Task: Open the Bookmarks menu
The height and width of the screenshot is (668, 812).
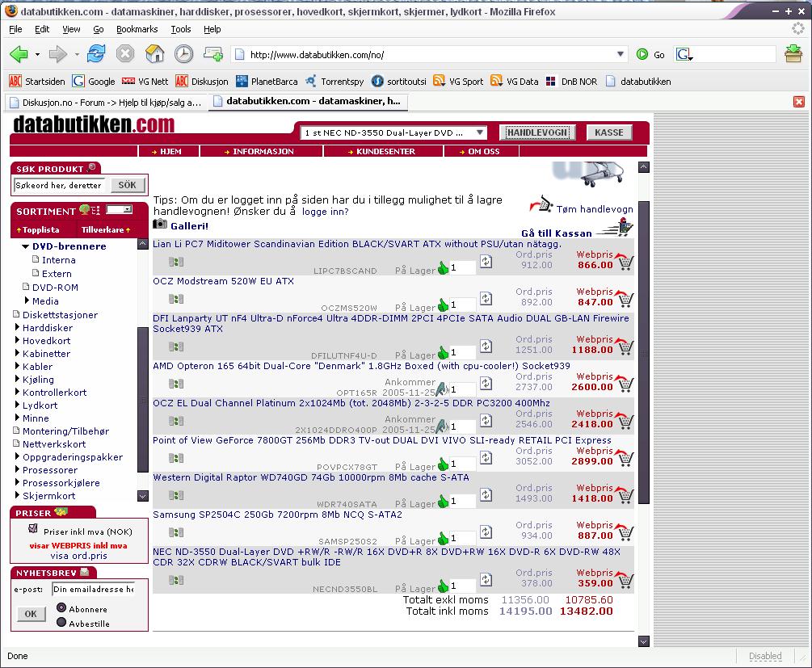Action: pyautogui.click(x=137, y=29)
